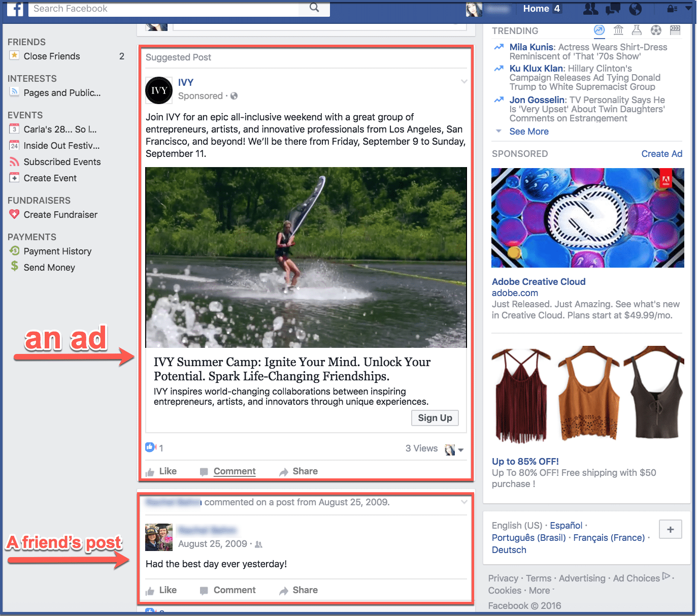Click the Close Friends star icon
Viewport: 698px width, 616px height.
(x=14, y=55)
